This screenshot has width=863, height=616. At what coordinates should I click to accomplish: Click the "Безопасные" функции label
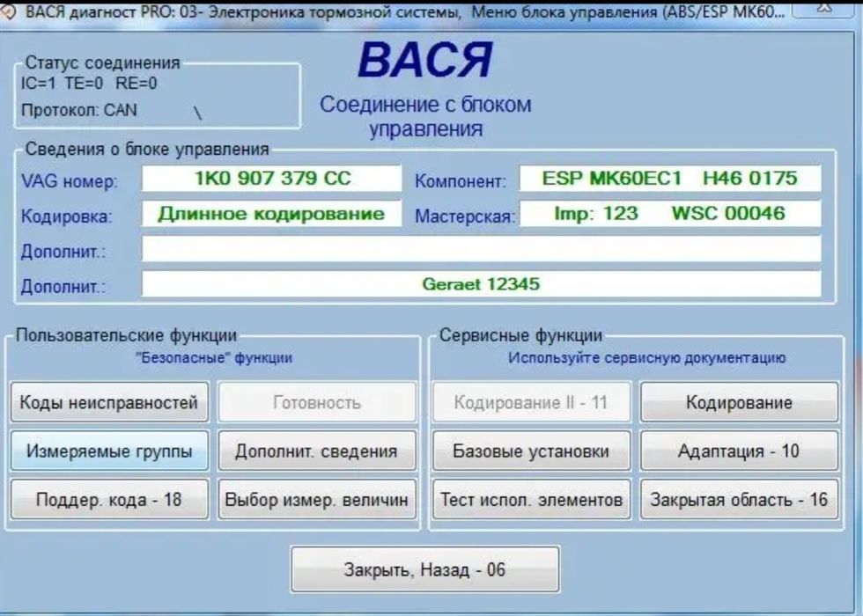pos(213,358)
